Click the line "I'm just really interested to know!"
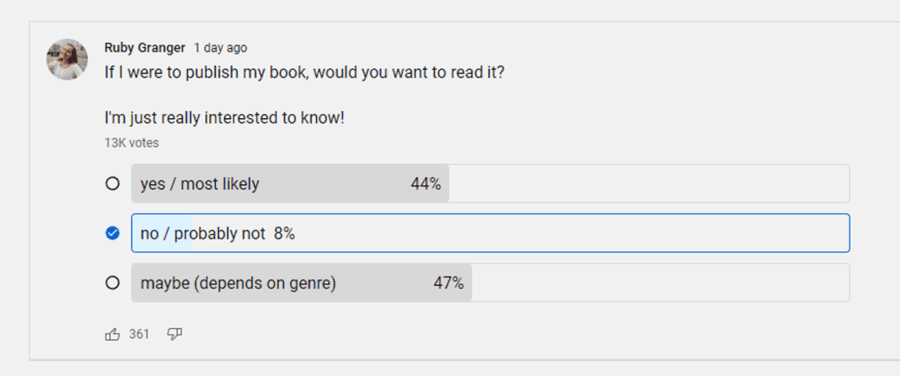Image resolution: width=900 pixels, height=376 pixels. [224, 119]
